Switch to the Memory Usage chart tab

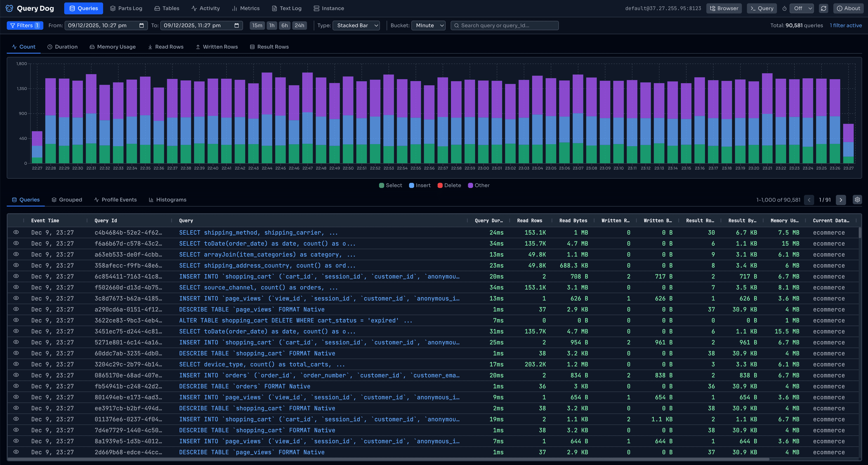113,47
